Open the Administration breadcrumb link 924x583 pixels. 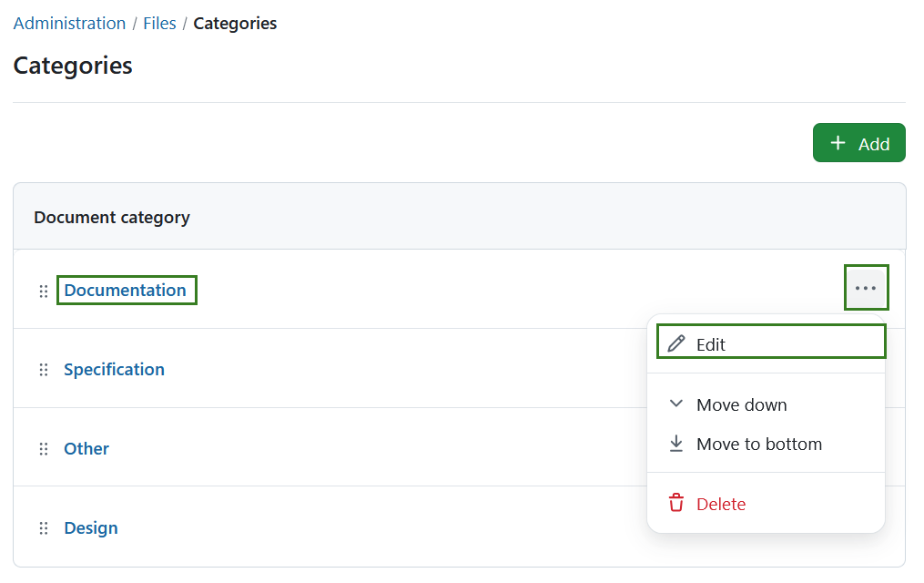(x=69, y=23)
